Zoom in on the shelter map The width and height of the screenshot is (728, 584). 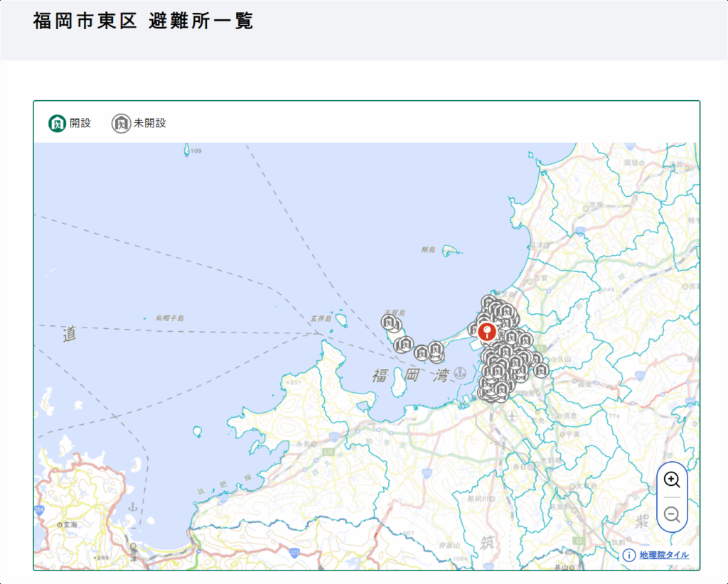672,480
